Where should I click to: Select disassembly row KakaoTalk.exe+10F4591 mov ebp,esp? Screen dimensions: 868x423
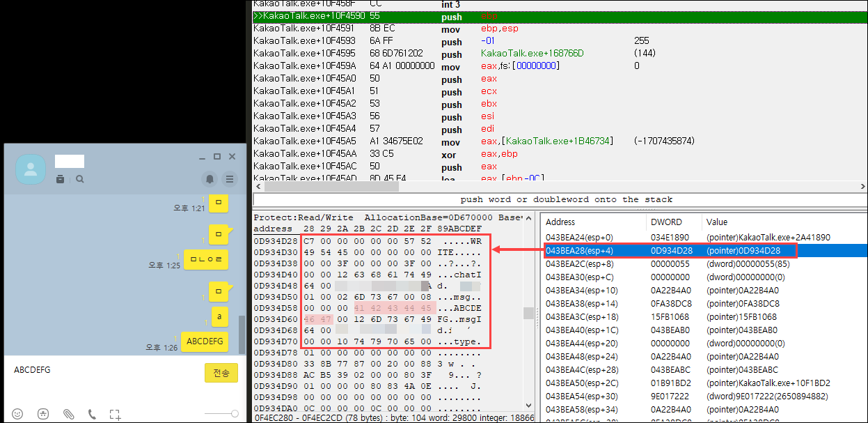coord(560,29)
